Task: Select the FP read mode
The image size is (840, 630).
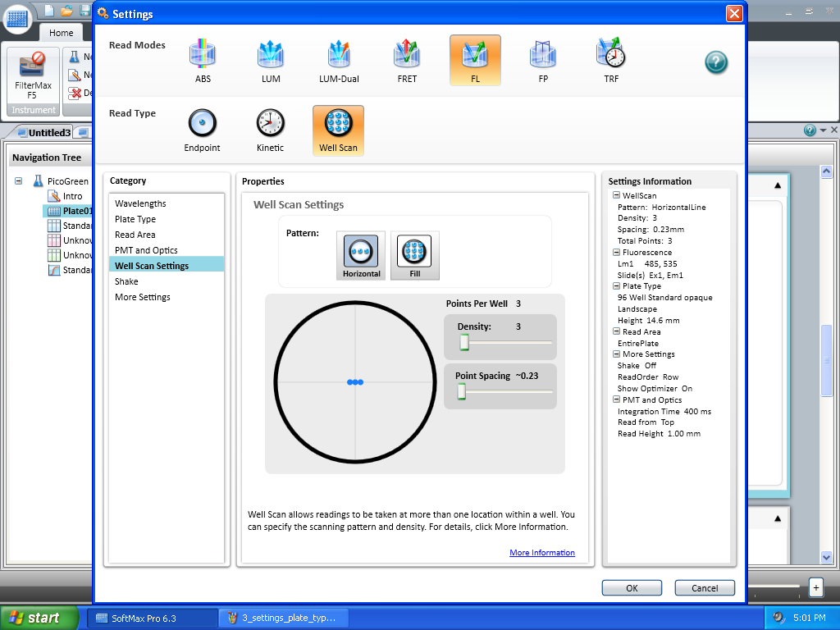Action: point(543,56)
